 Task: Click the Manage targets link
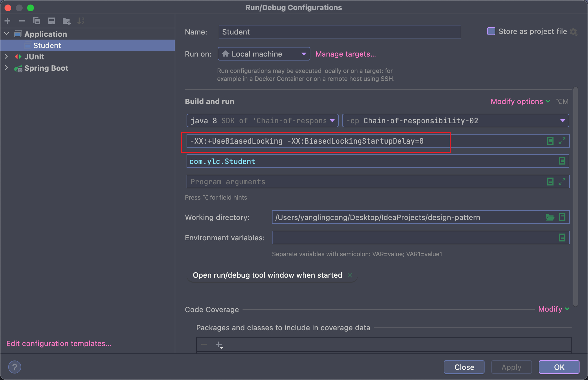[x=346, y=54]
